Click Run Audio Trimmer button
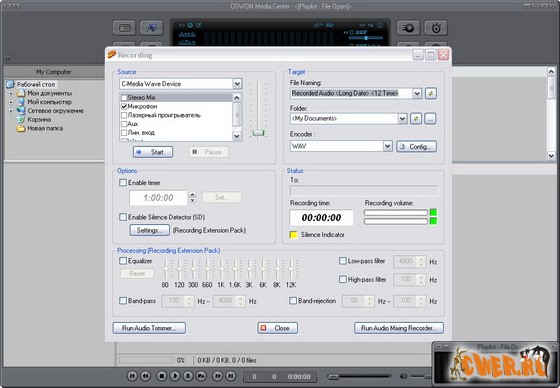The height and width of the screenshot is (388, 560). [149, 328]
